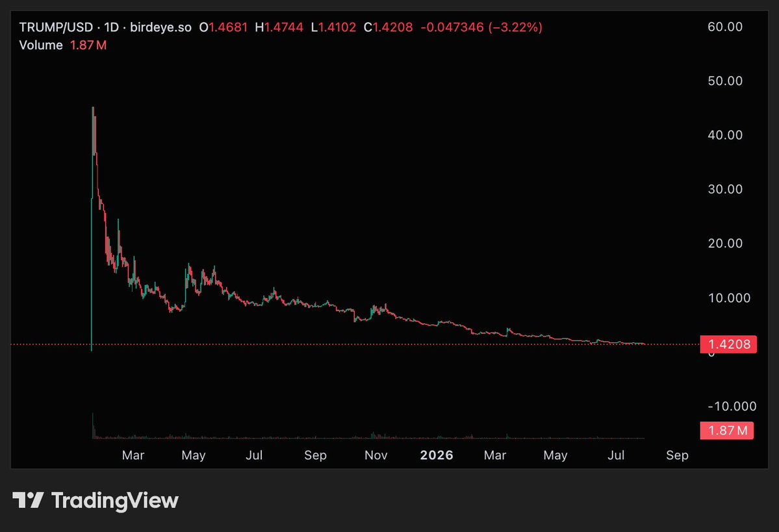Click the 20.00 price axis label

pos(725,244)
